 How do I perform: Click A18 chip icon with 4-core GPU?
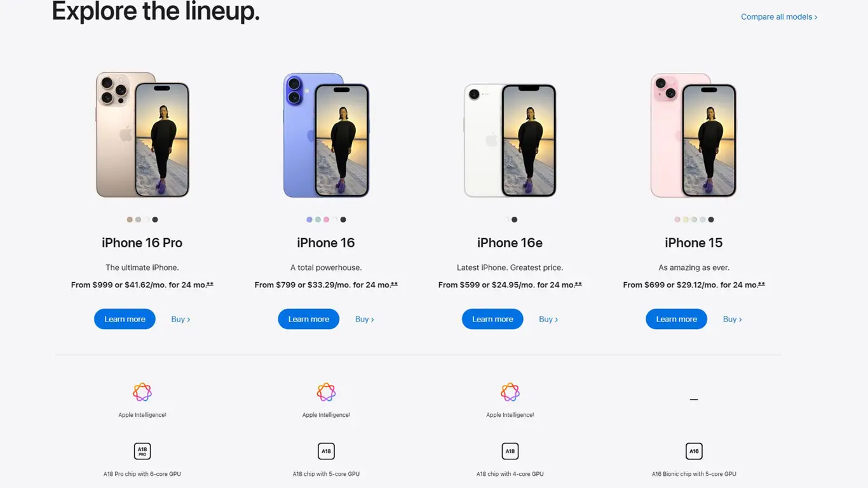[x=510, y=451]
